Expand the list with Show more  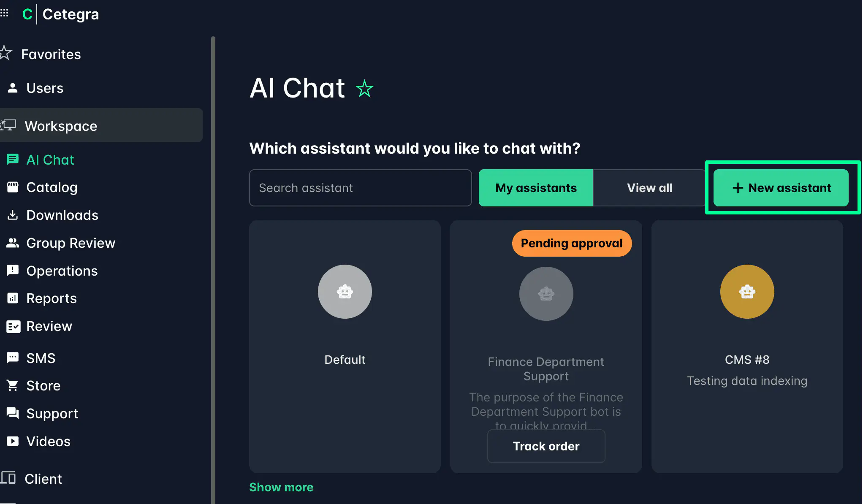click(x=281, y=487)
